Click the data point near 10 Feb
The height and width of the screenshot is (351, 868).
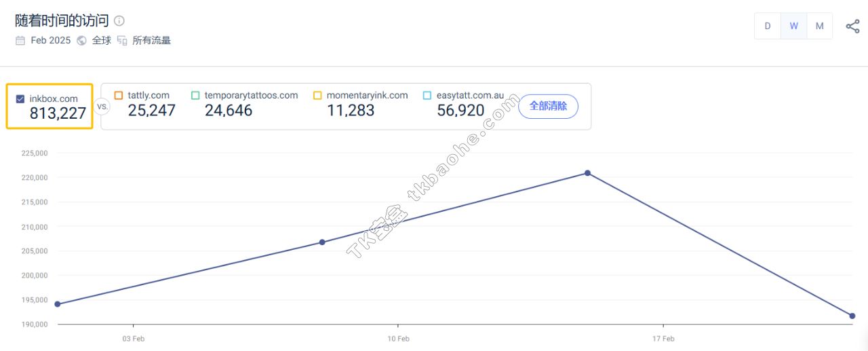pos(322,242)
